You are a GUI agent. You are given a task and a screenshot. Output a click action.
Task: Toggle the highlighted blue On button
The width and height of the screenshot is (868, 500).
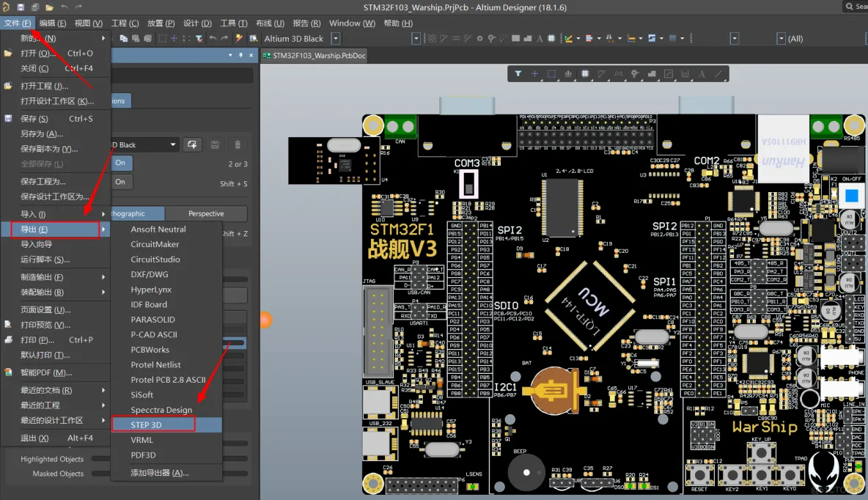tap(120, 163)
